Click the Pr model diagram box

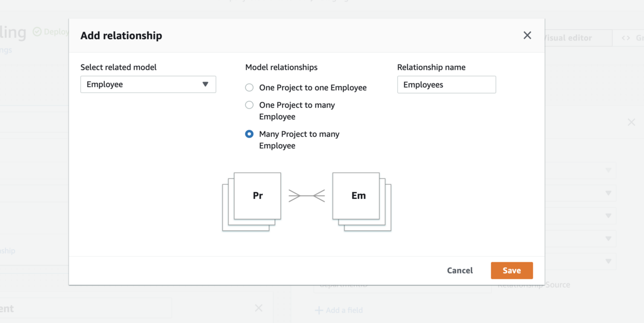click(x=258, y=196)
